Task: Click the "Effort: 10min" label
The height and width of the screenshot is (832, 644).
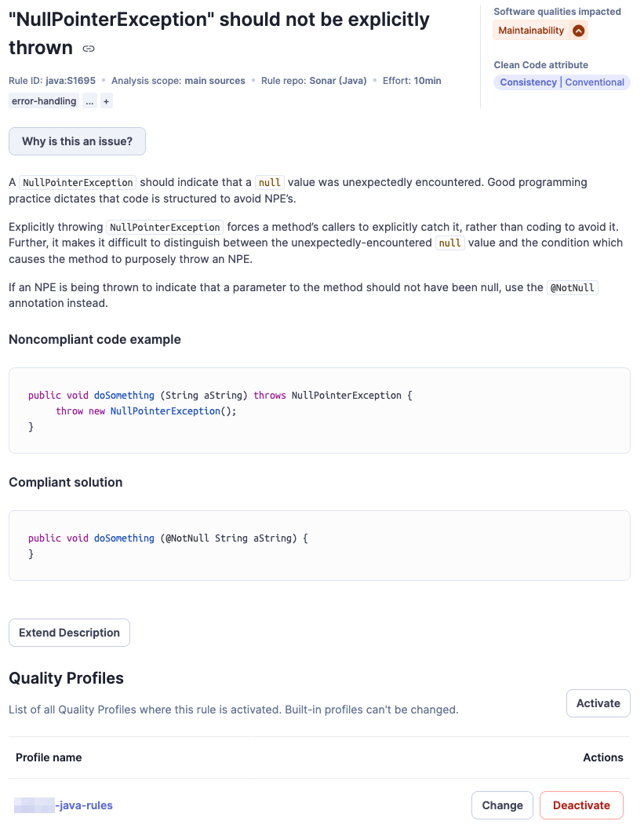Action: pos(412,81)
